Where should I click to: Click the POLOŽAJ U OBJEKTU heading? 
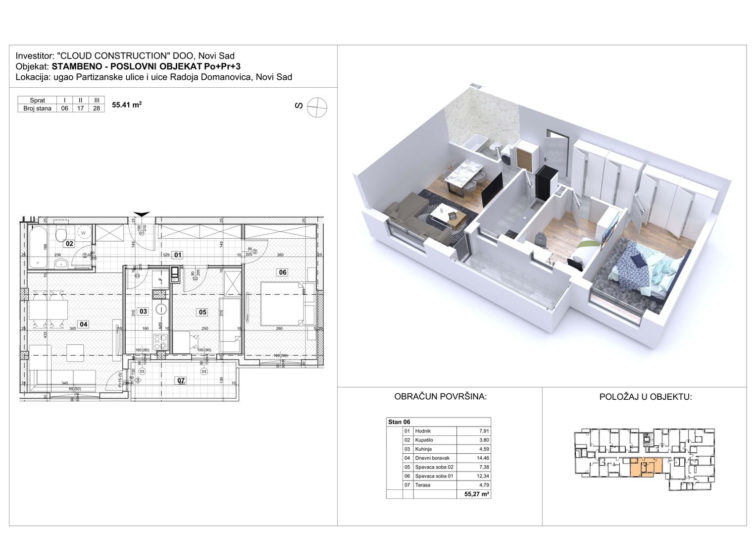point(646,397)
